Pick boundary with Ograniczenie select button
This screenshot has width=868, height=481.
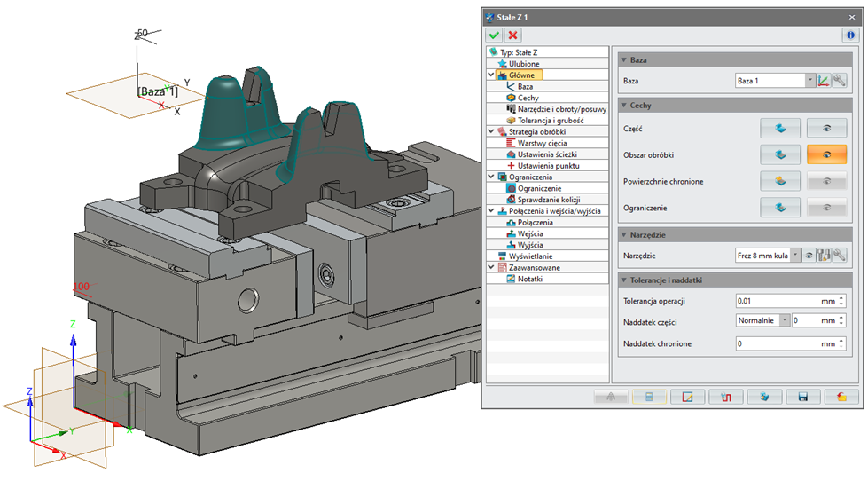[x=780, y=208]
